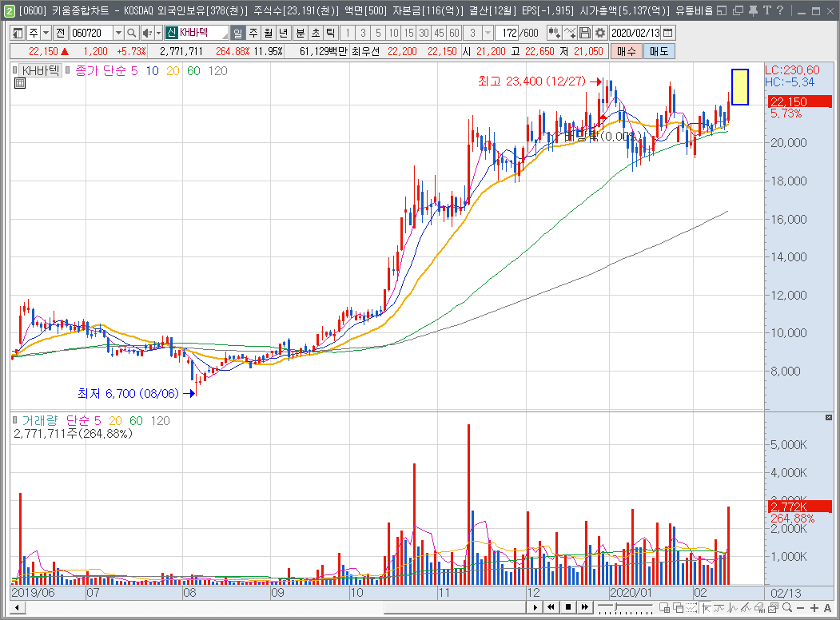840x620 pixels.
Task: Click the KH바텍 chart legend label
Action: tap(41, 70)
